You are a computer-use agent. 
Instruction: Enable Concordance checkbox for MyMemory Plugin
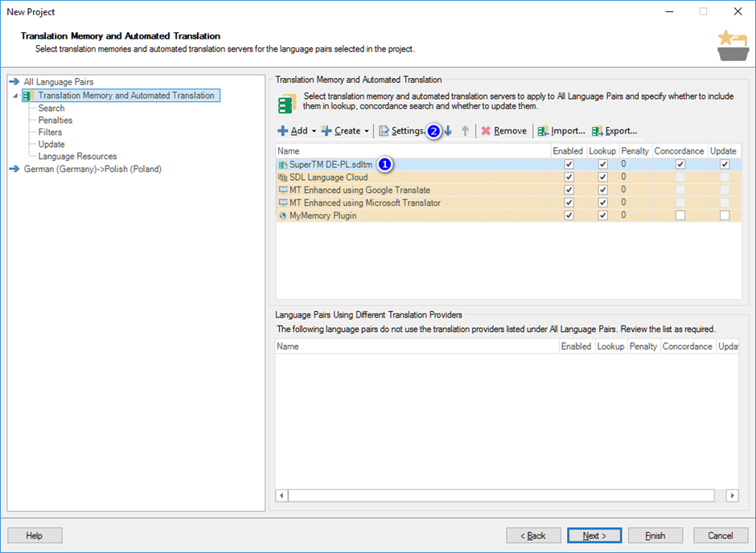coord(680,215)
